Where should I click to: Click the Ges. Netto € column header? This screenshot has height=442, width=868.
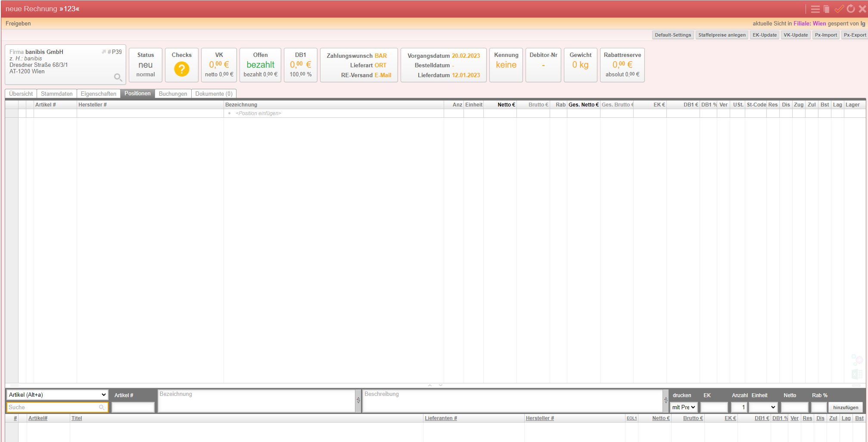click(583, 105)
